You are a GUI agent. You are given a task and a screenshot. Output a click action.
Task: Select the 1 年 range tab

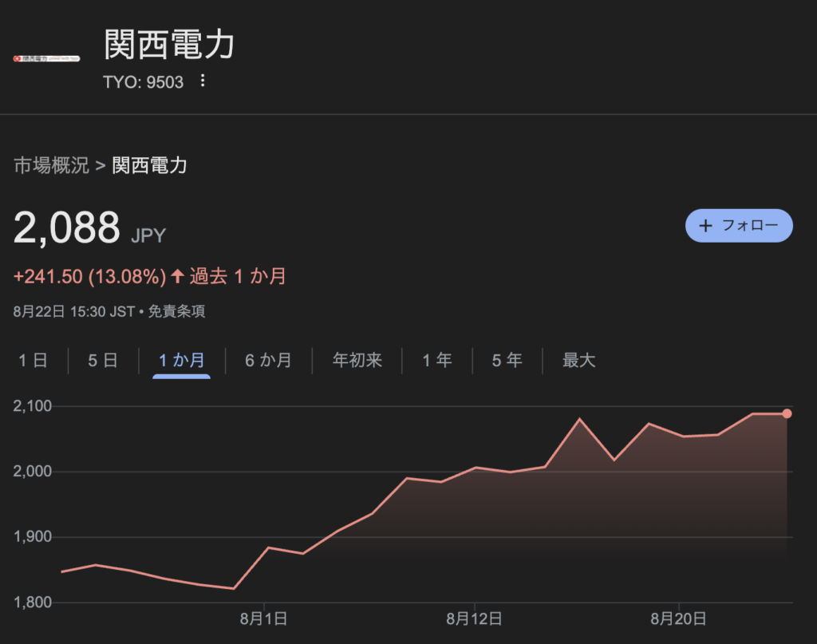437,360
